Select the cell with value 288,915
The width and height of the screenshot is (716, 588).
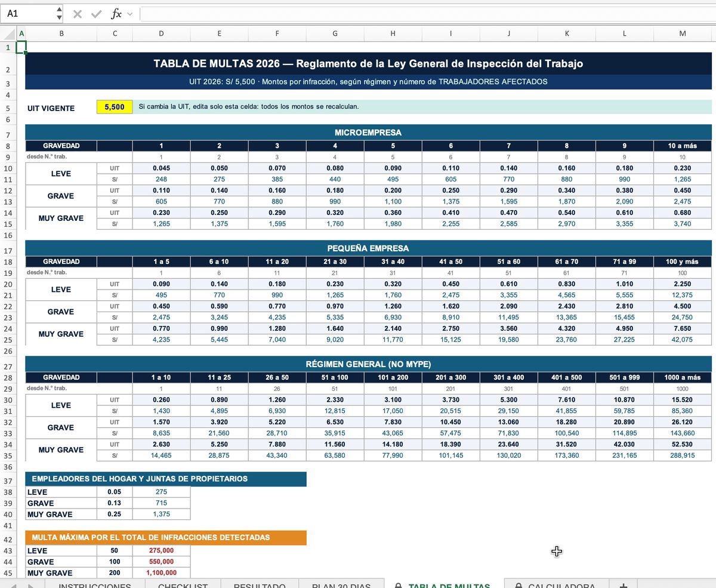click(x=683, y=455)
